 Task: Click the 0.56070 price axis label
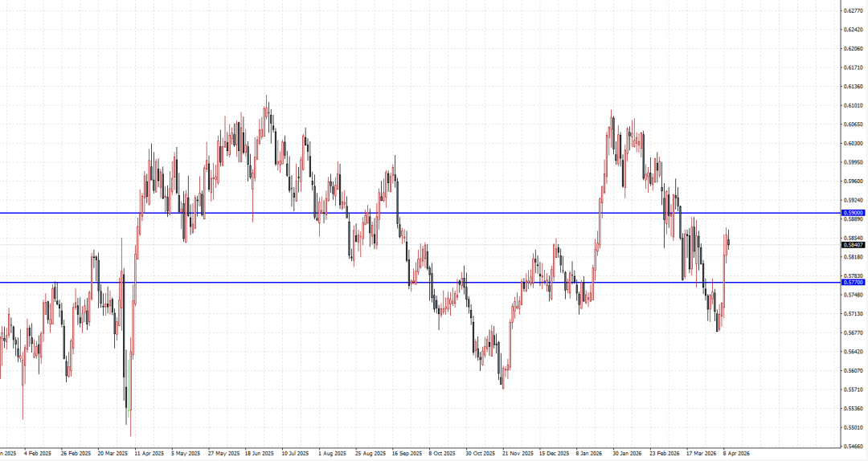[854, 371]
